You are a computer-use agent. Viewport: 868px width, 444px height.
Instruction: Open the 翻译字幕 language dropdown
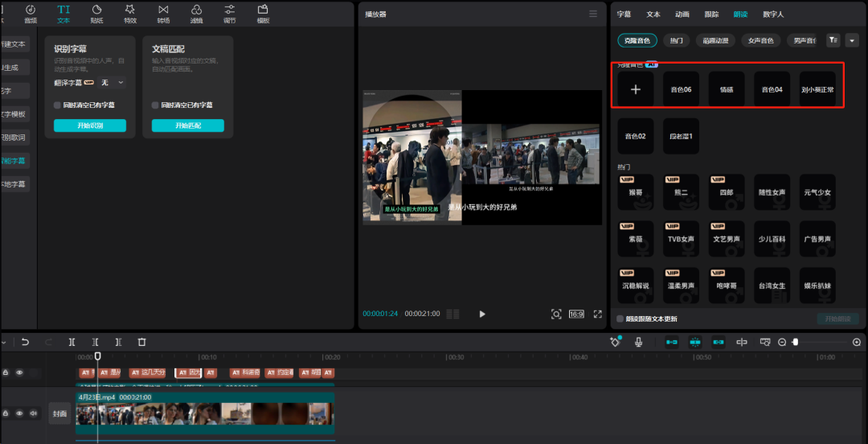pyautogui.click(x=112, y=83)
